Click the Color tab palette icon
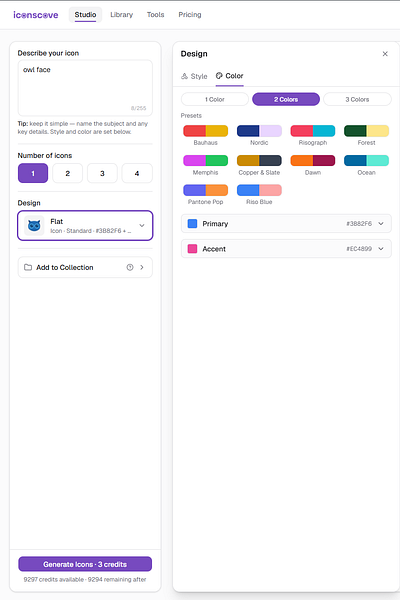400x600 pixels. coord(219,76)
